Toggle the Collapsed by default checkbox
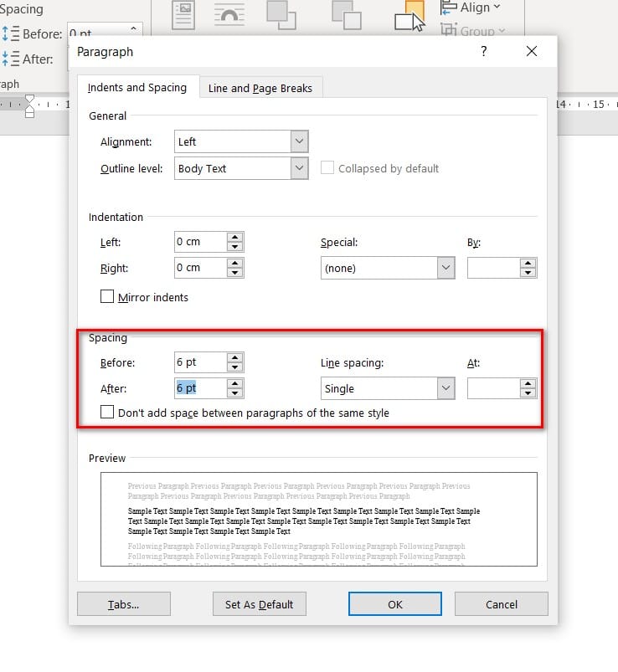The width and height of the screenshot is (618, 672). pyautogui.click(x=327, y=168)
